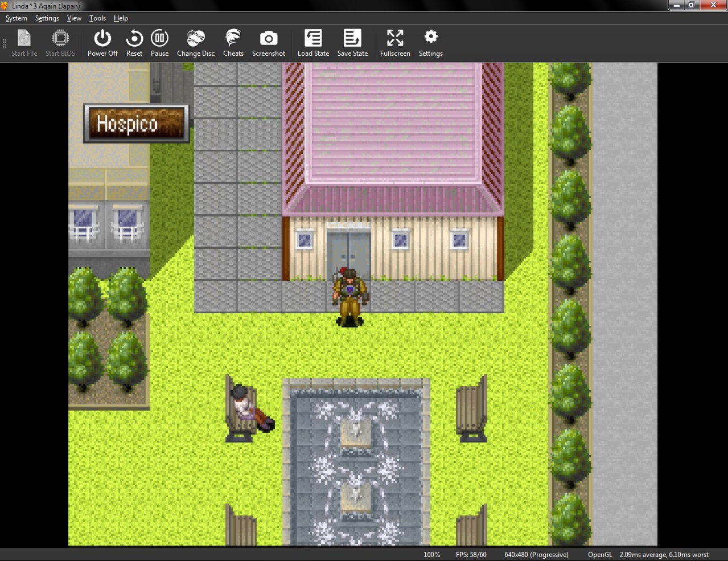Open the Change Disc tool
Screen dimensions: 728x561
196,43
